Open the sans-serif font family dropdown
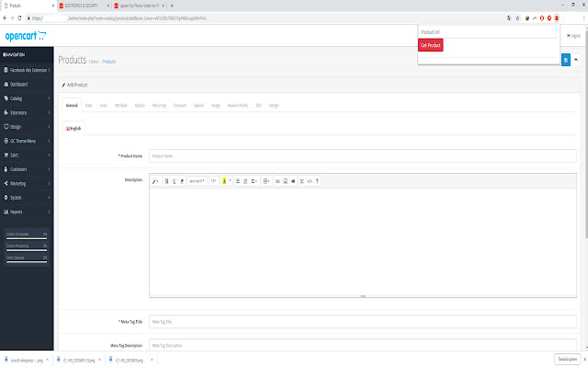This screenshot has width=588, height=368. pos(197,181)
